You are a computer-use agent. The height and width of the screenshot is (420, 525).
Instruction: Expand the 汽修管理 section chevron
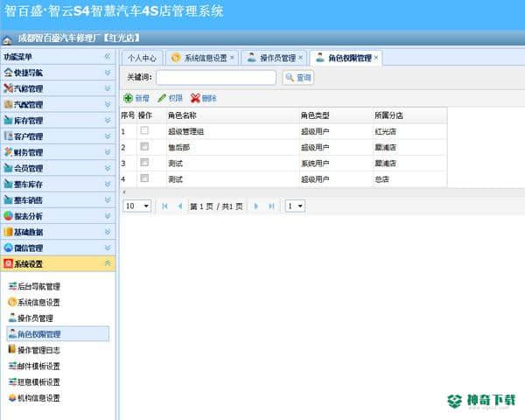(108, 88)
